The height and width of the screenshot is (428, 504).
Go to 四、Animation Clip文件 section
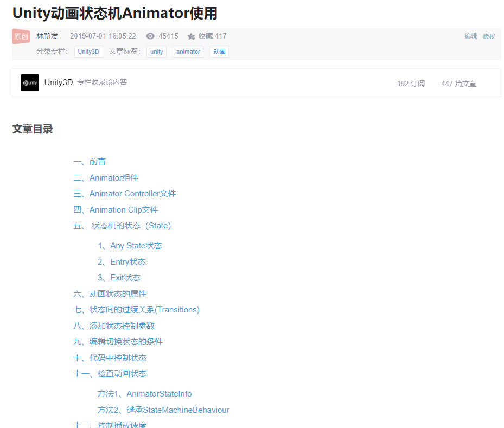(x=116, y=210)
